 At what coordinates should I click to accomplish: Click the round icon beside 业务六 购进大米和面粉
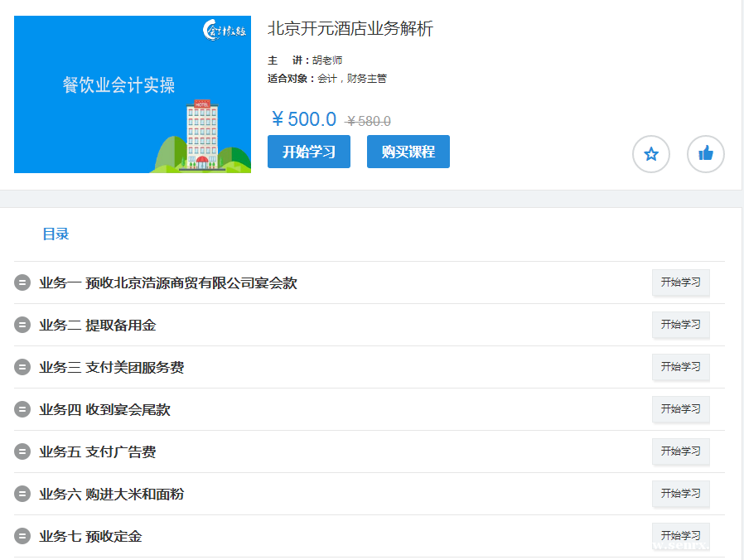tap(22, 495)
